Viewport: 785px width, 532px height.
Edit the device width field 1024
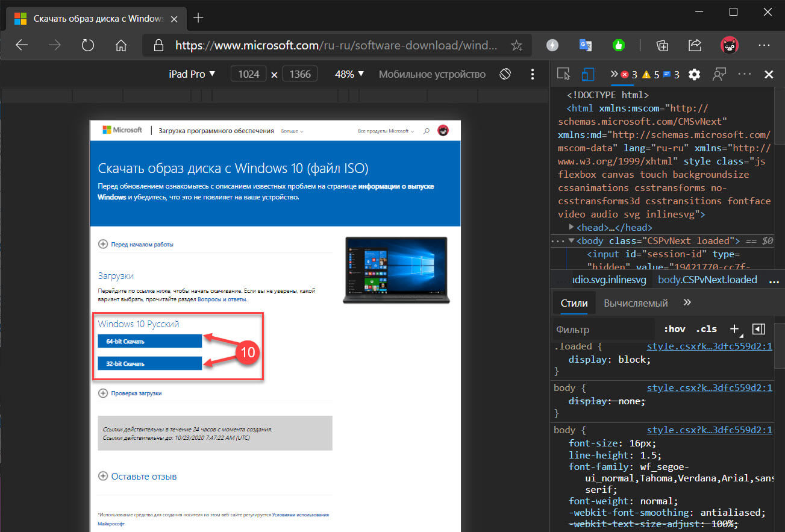249,74
